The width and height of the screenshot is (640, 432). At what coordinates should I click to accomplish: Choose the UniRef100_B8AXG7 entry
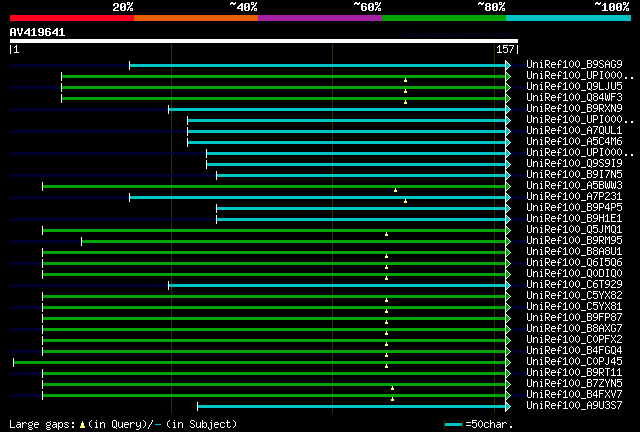[x=574, y=329]
